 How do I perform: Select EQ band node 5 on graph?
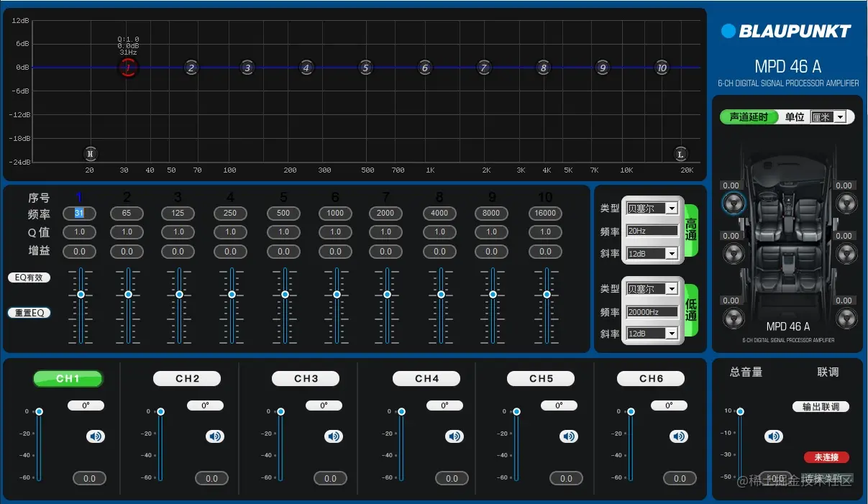click(365, 68)
